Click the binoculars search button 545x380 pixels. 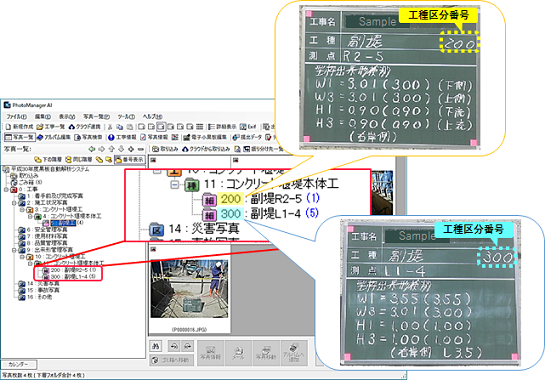(155, 346)
